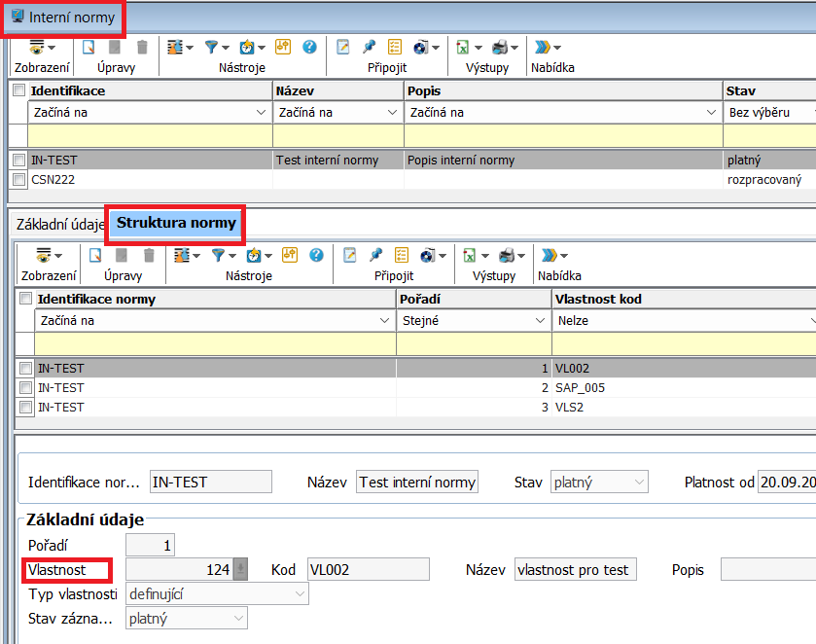Tick checkbox for CSN222 row
Image resolution: width=816 pixels, height=644 pixels.
point(18,179)
